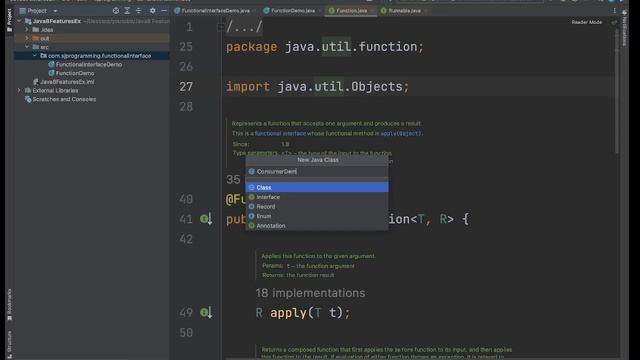Open the functional interface doc link

(280, 133)
